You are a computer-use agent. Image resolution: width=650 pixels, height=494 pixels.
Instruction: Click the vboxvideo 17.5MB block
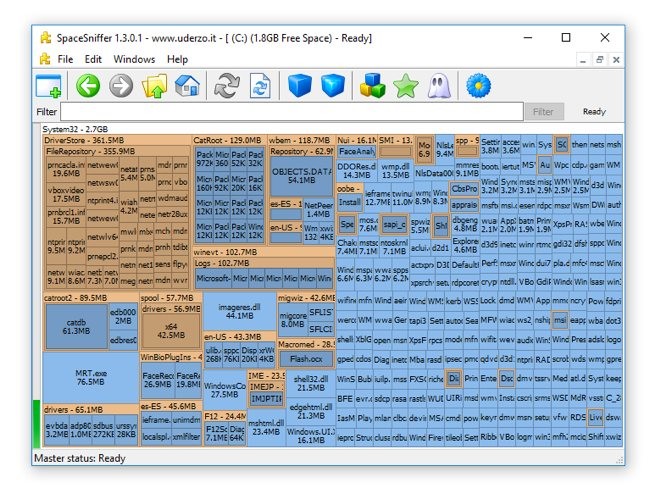(66, 194)
